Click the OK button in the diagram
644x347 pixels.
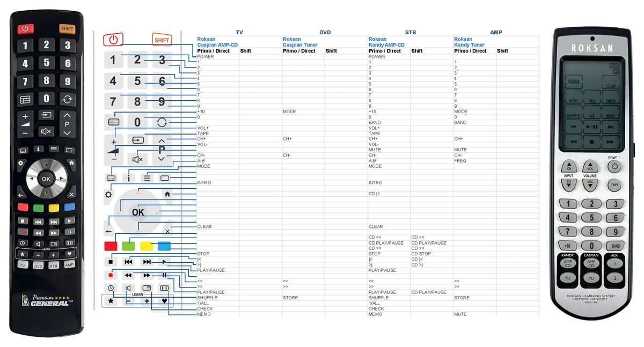[x=138, y=212]
